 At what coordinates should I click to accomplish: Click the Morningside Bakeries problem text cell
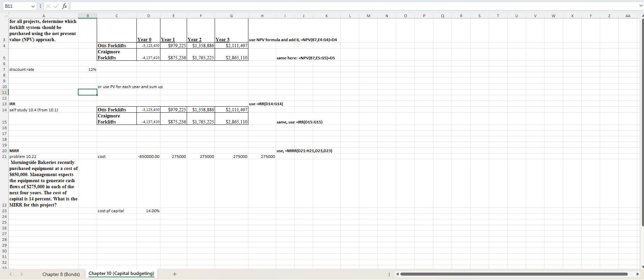[x=43, y=184]
